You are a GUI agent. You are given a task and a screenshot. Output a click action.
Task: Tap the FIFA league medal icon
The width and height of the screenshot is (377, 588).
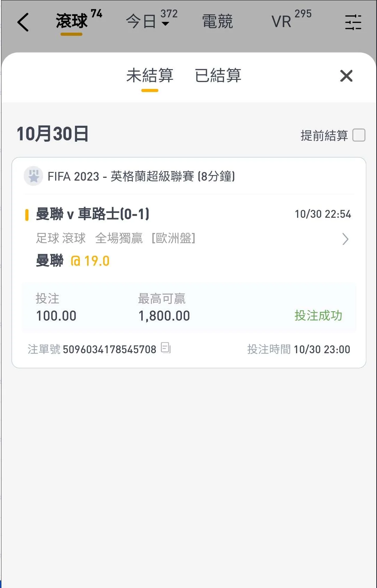click(33, 176)
